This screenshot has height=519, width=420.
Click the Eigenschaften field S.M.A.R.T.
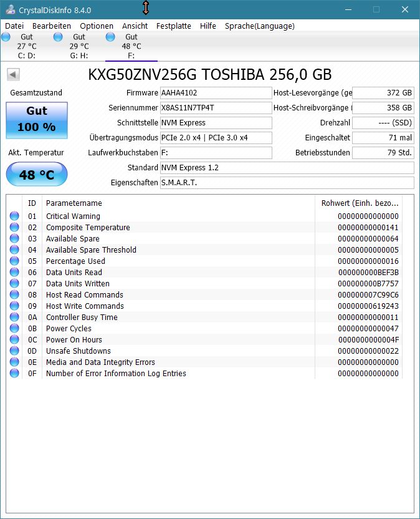pos(287,182)
